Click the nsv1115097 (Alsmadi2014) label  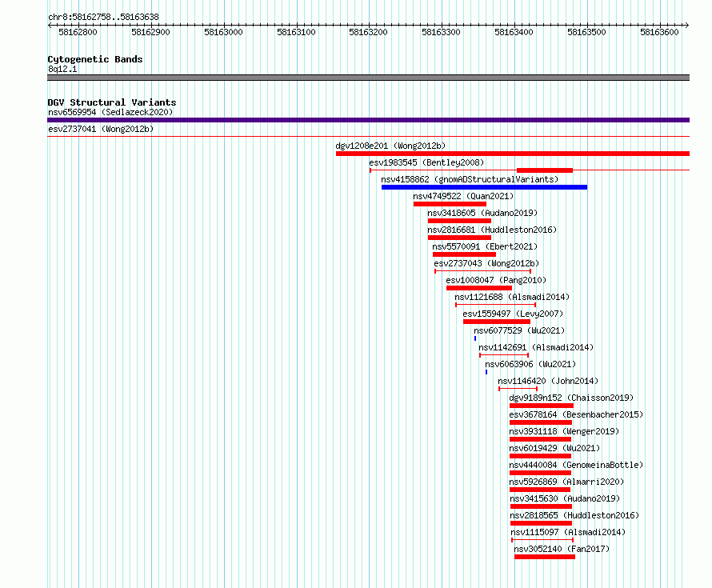[568, 532]
